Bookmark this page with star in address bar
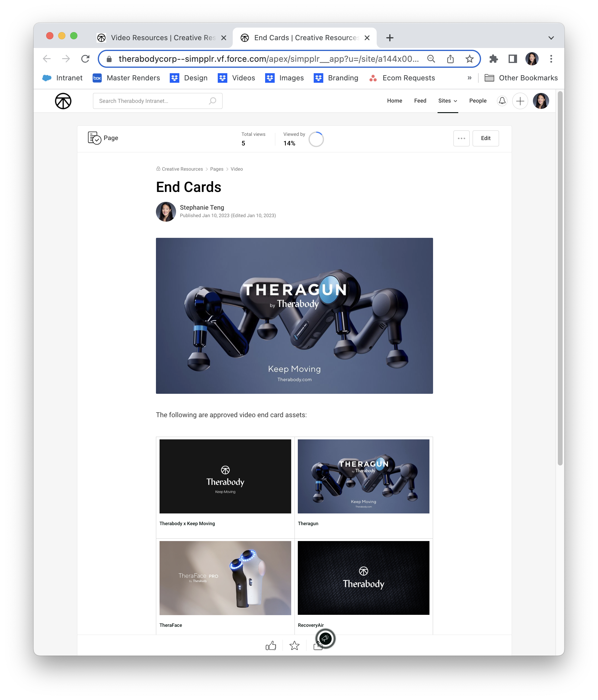This screenshot has width=598, height=700. tap(469, 59)
